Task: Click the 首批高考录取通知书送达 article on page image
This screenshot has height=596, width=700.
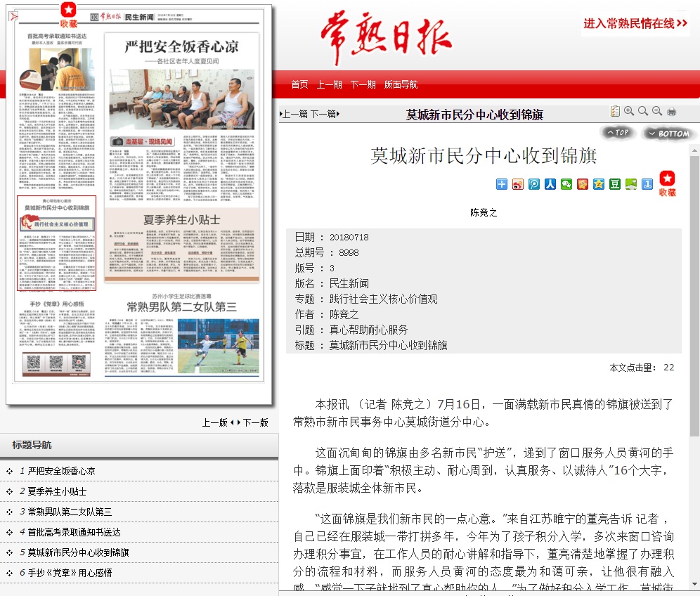Action: [x=57, y=111]
